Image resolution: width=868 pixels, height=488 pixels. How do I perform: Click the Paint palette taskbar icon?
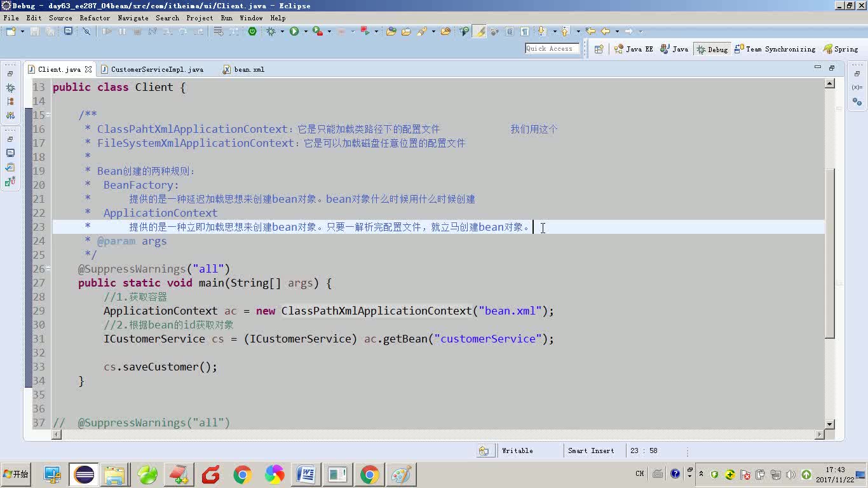coord(402,475)
